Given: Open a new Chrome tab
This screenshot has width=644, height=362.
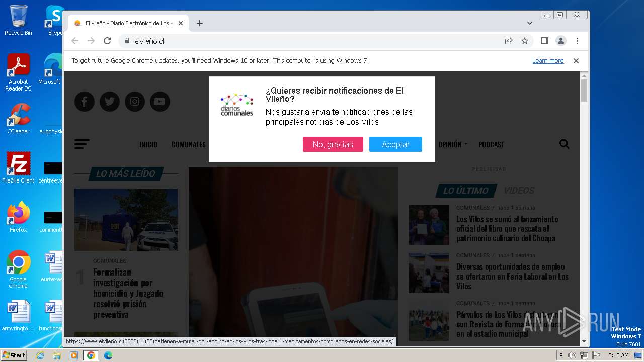Looking at the screenshot, I should 200,23.
